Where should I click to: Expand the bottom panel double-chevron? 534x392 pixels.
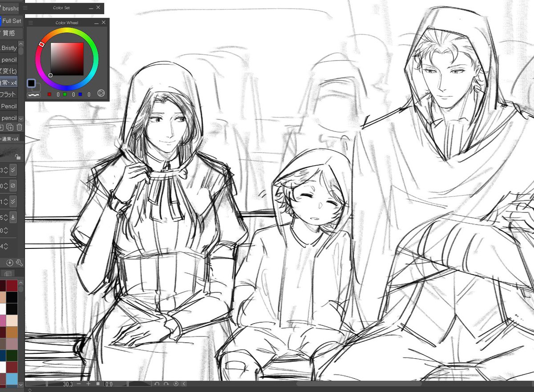tap(30, 390)
